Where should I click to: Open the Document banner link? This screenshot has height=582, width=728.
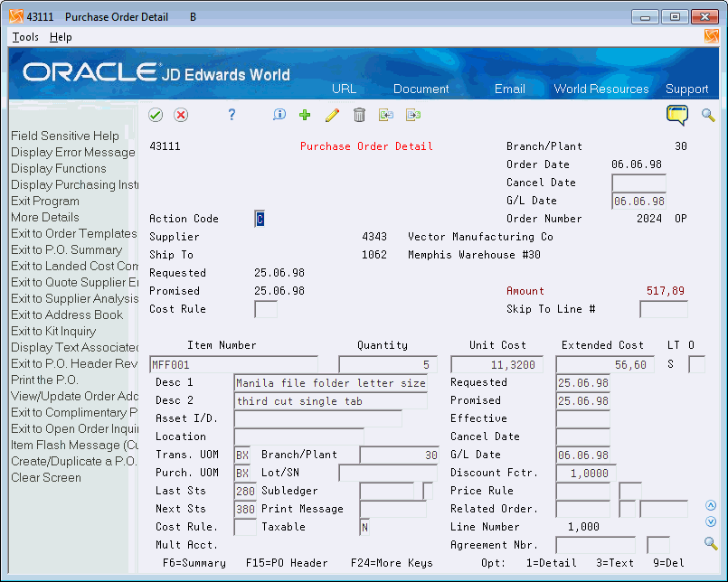click(421, 89)
